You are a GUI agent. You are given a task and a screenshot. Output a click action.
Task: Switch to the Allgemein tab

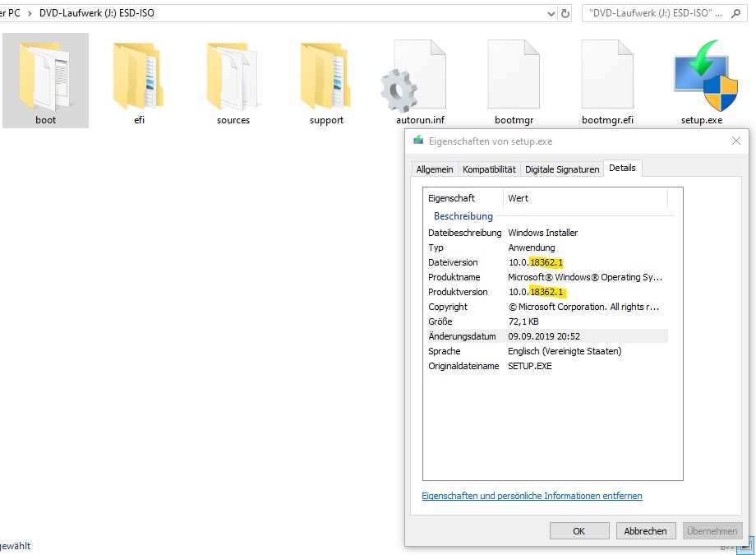click(435, 169)
